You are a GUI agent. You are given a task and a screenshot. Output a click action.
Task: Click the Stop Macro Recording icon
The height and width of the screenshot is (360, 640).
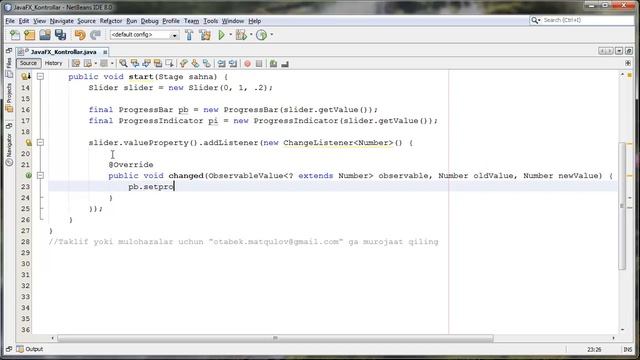(x=259, y=64)
